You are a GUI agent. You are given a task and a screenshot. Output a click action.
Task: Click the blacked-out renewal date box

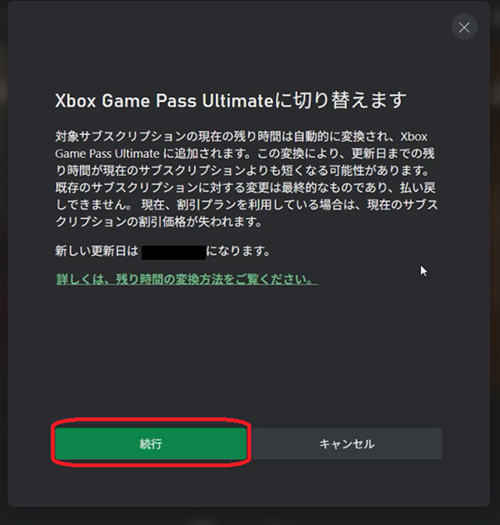tap(173, 252)
